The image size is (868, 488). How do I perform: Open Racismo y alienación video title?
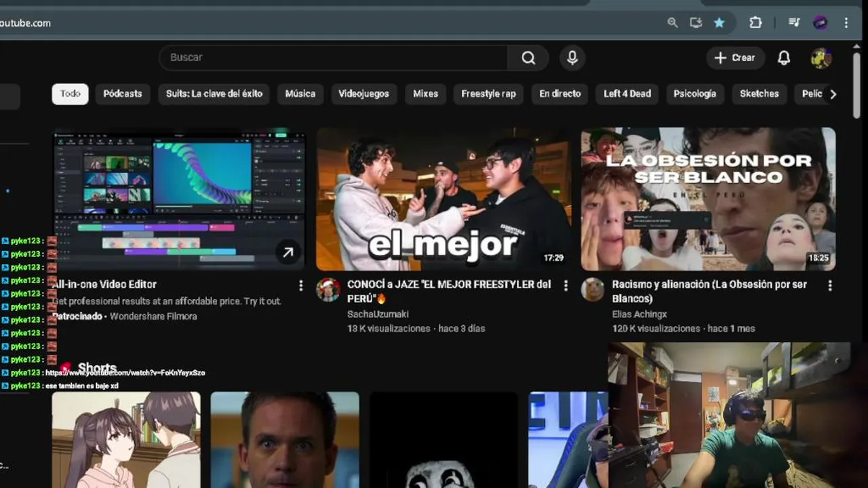pos(709,291)
